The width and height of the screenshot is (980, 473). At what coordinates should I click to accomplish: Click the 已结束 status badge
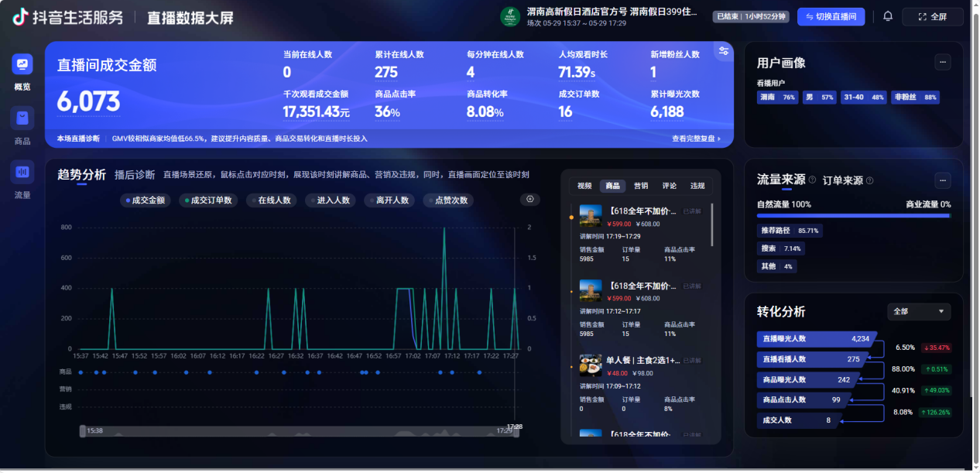[x=751, y=16]
